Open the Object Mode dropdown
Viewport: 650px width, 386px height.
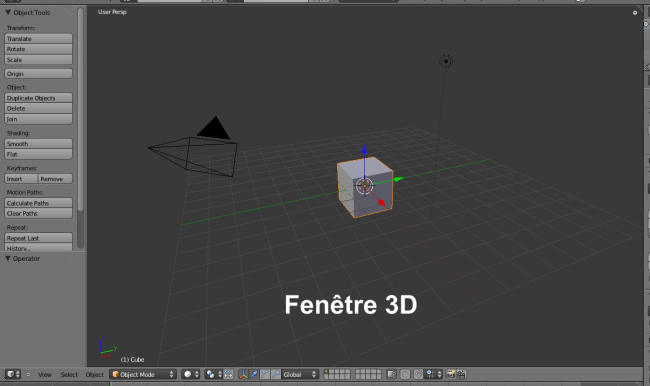(143, 374)
